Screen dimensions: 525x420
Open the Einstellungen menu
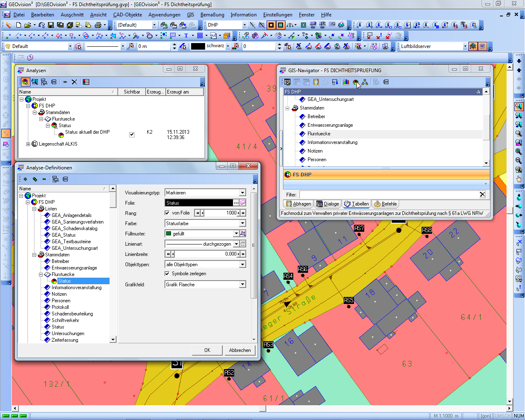tap(277, 15)
